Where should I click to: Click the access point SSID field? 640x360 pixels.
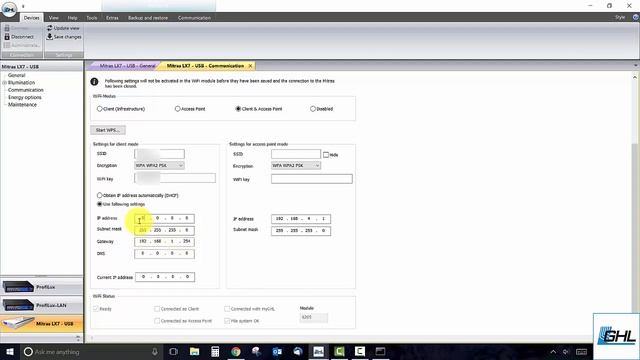[x=296, y=154]
